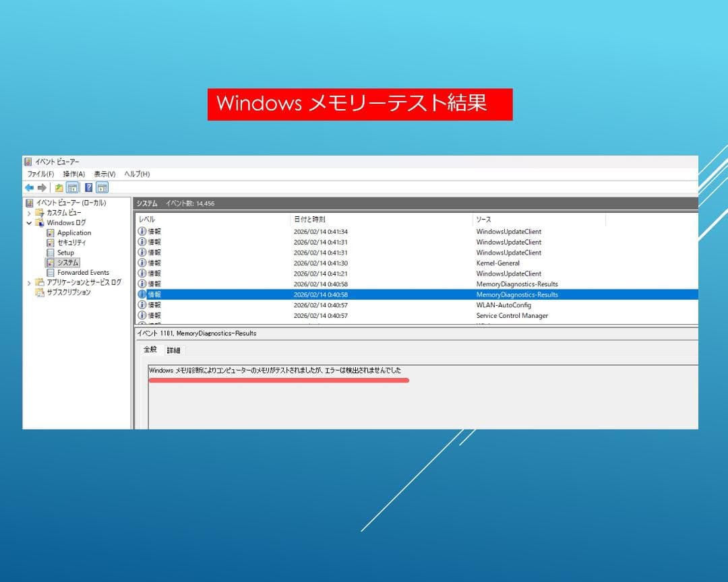This screenshot has height=582, width=728.
Task: Click the Windows メモリ診断 result message text
Action: pyautogui.click(x=275, y=370)
